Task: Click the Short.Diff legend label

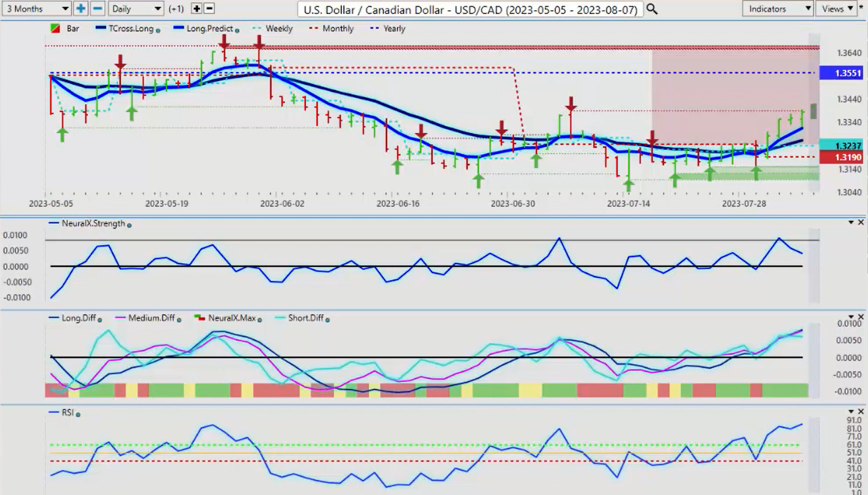Action: coord(305,318)
